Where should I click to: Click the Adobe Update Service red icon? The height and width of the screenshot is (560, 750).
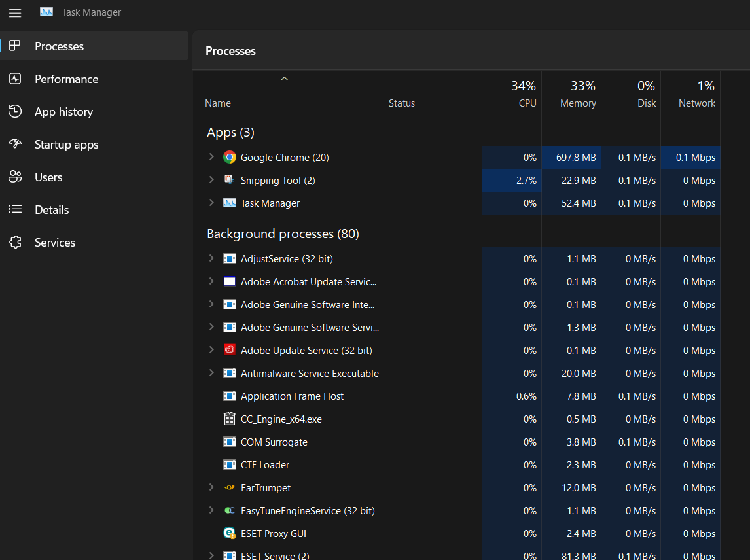(x=230, y=350)
